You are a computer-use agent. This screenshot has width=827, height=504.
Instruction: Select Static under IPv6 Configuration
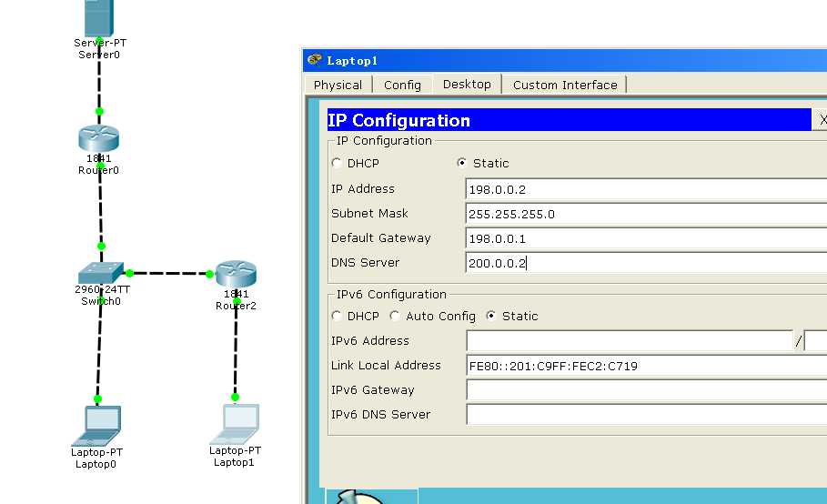tap(491, 316)
